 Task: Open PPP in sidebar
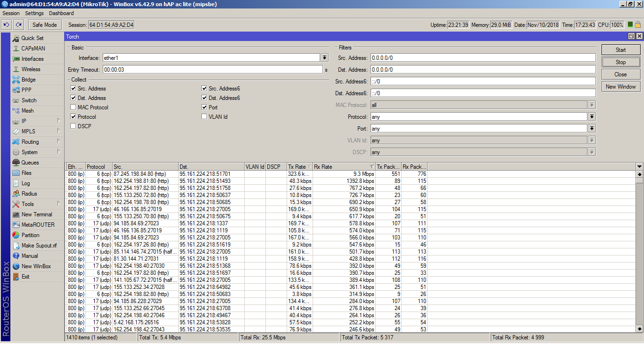[x=26, y=90]
